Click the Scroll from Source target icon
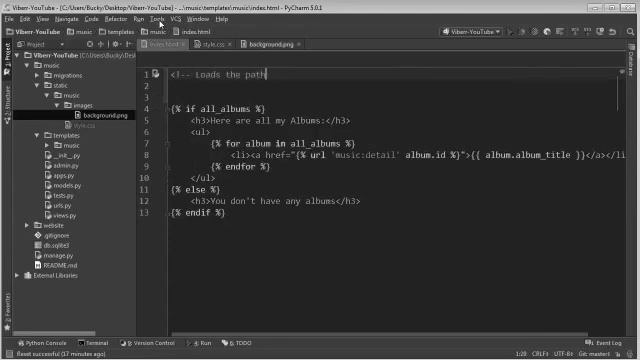Screen dimensions: 640x360 pos(90,44)
